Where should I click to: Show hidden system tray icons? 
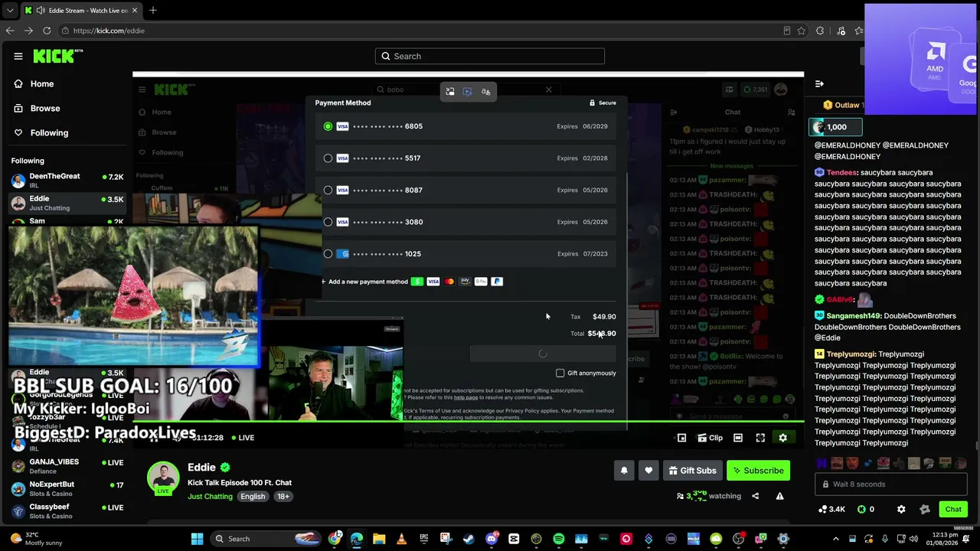(x=835, y=539)
